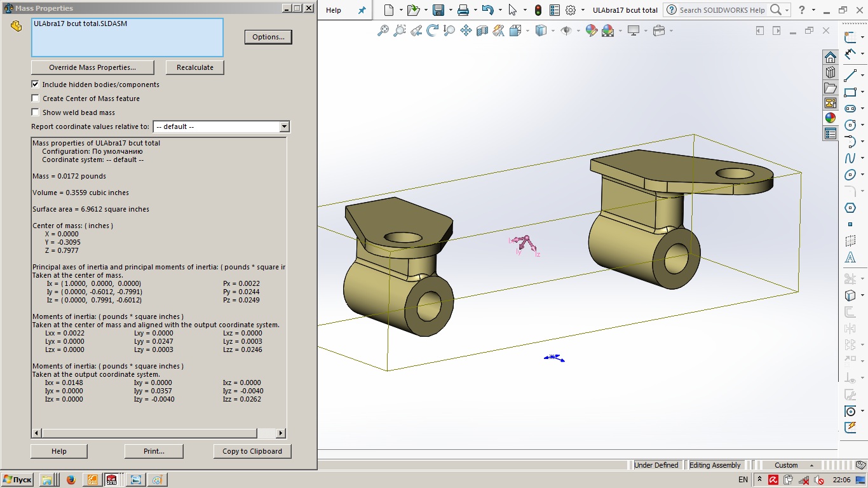Expand the Save dropdown arrow
The height and width of the screenshot is (488, 868).
pyautogui.click(x=450, y=11)
